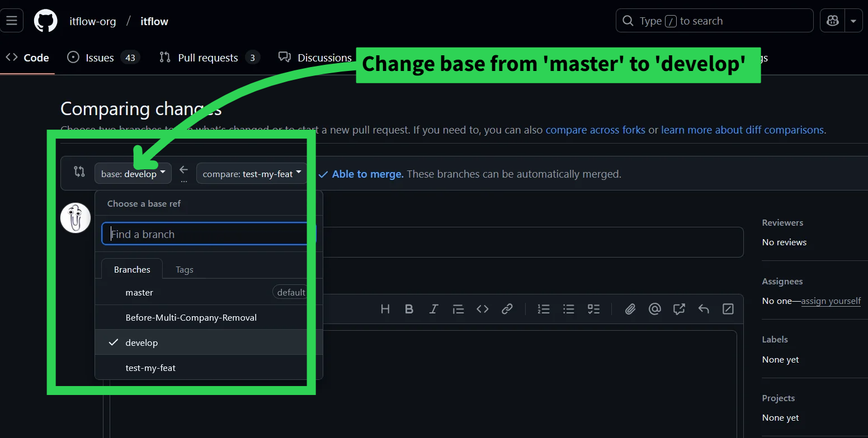Open saved replies using the reply arrow

click(x=704, y=309)
